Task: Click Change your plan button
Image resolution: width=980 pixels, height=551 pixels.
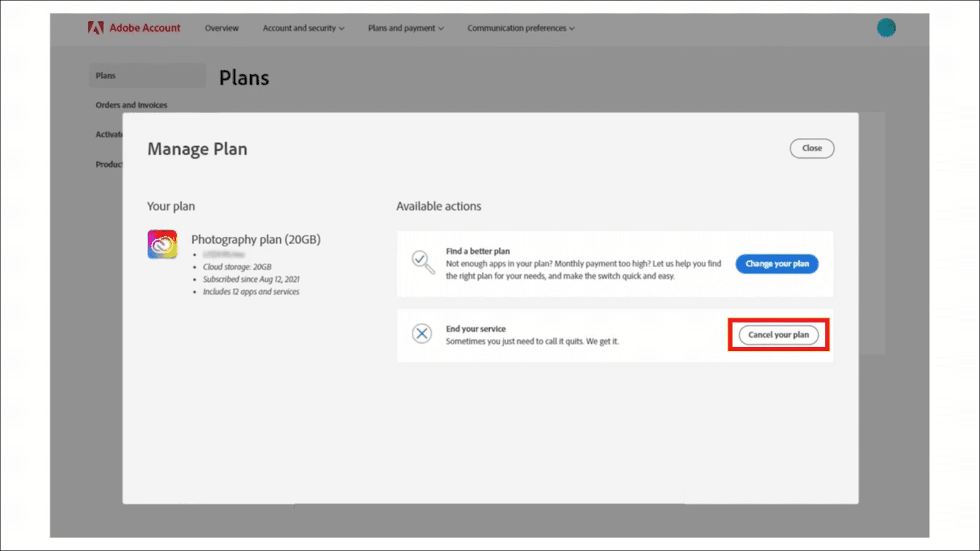Action: [x=777, y=264]
